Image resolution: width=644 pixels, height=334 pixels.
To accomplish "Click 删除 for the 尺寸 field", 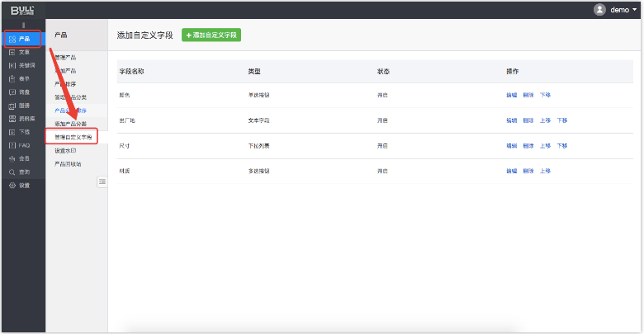I will click(x=528, y=145).
